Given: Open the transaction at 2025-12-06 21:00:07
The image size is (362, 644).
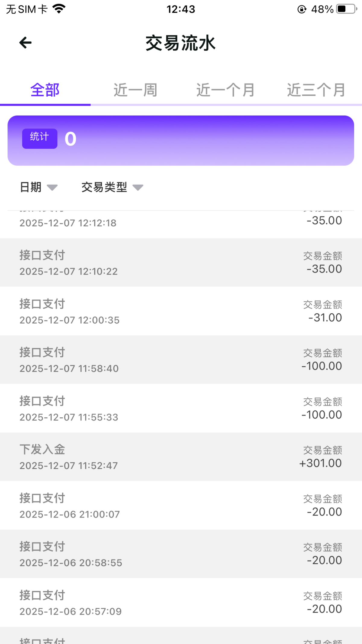Looking at the screenshot, I should click(x=181, y=505).
